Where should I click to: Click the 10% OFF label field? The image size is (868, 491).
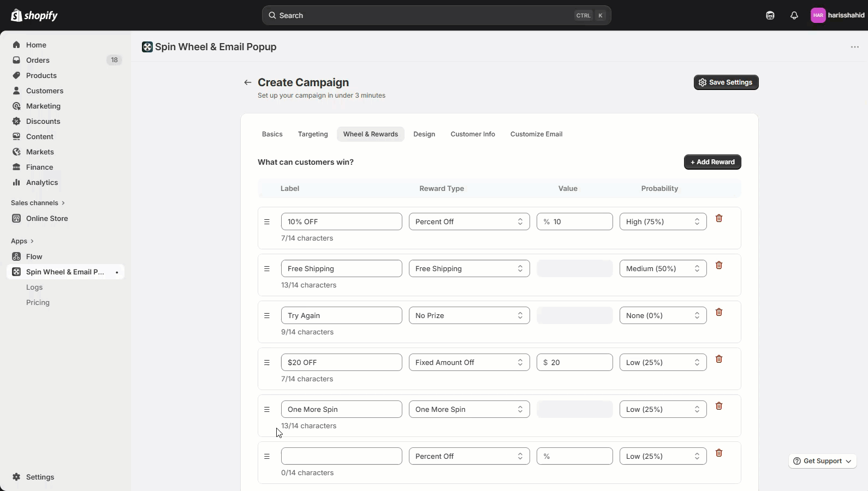(342, 221)
